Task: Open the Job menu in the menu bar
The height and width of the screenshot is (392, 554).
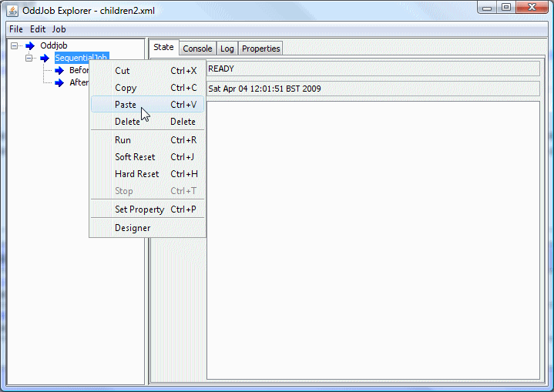Action: pyautogui.click(x=59, y=29)
